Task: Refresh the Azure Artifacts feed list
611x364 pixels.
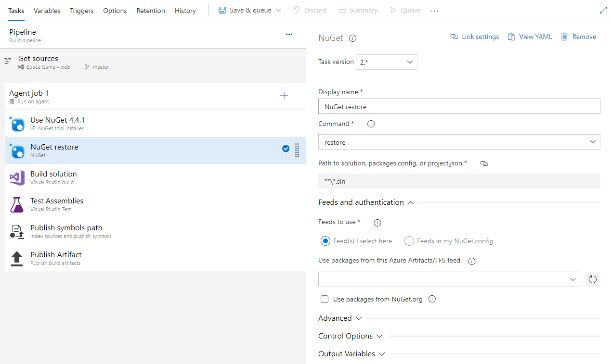Action: coord(593,279)
